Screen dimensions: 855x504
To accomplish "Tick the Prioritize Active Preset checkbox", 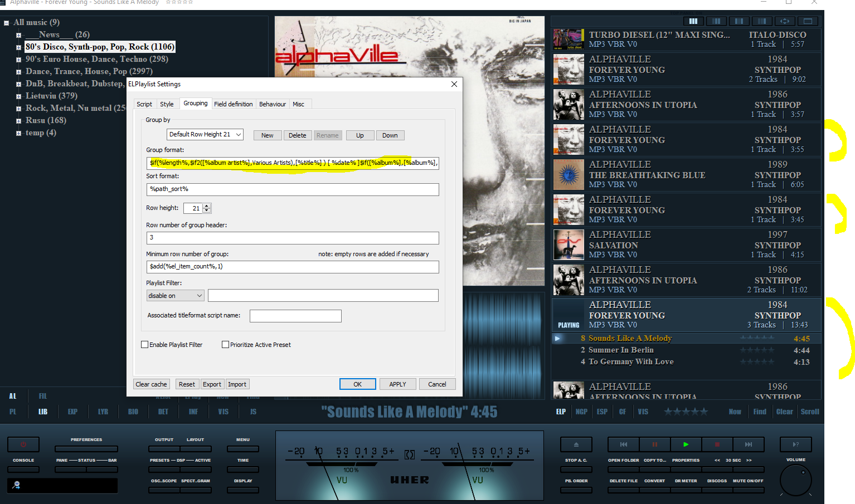I will pos(225,345).
